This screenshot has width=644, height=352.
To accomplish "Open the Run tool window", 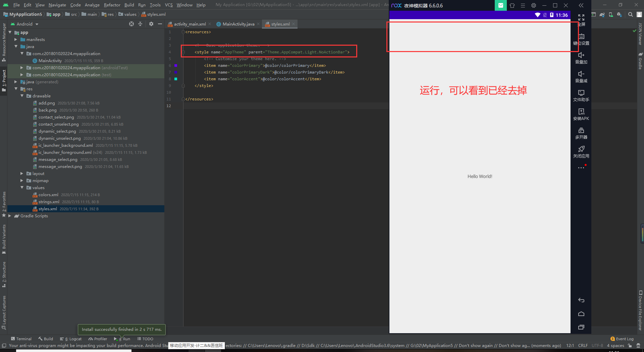I will tap(122, 339).
